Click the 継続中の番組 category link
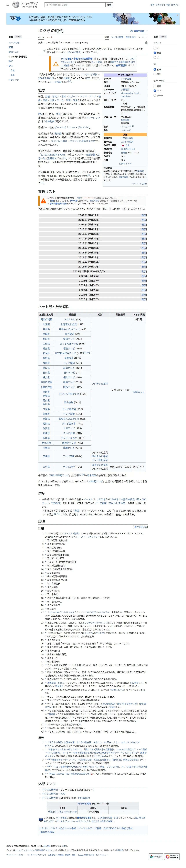This screenshot has height=868, width=186. click(x=47, y=832)
